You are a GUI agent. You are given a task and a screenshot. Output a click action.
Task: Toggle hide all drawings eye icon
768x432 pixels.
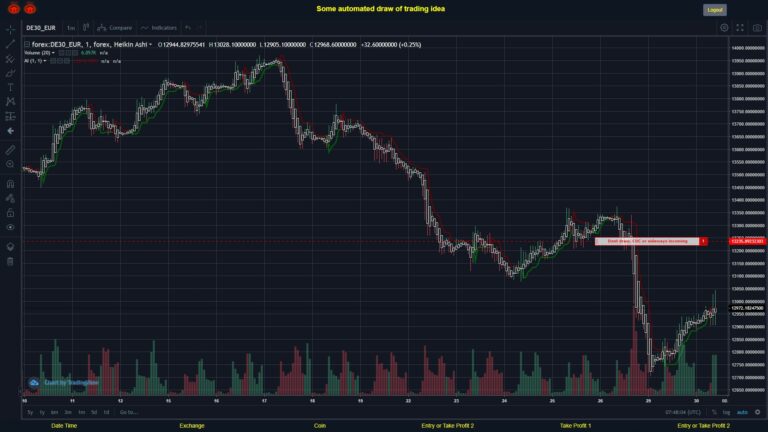coord(10,227)
